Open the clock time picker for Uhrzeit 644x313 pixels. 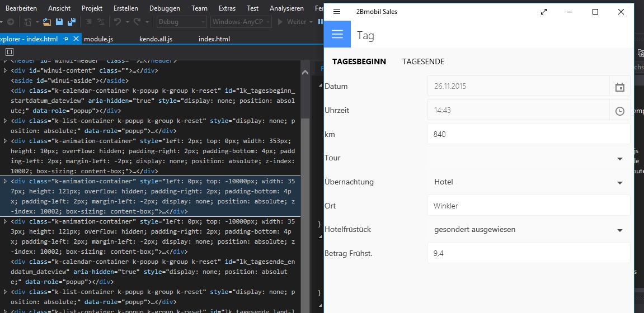coord(620,111)
